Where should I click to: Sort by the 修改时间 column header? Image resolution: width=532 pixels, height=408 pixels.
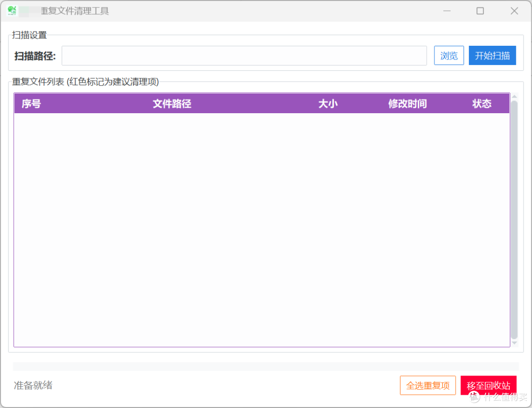click(407, 103)
